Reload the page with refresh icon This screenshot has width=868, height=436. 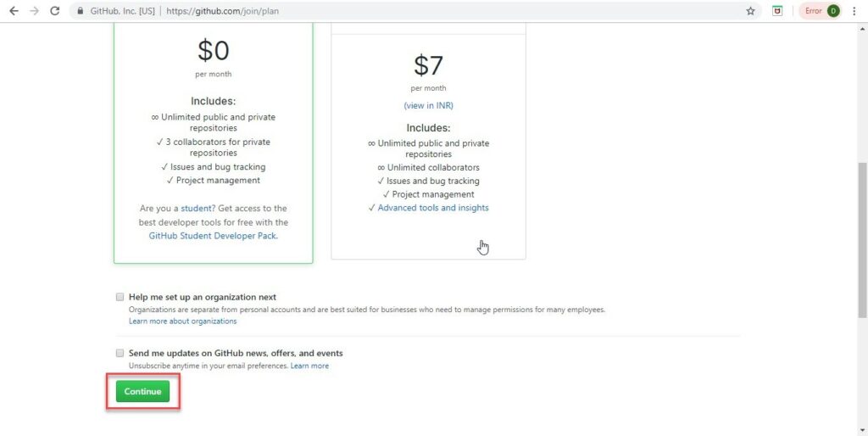click(x=55, y=10)
